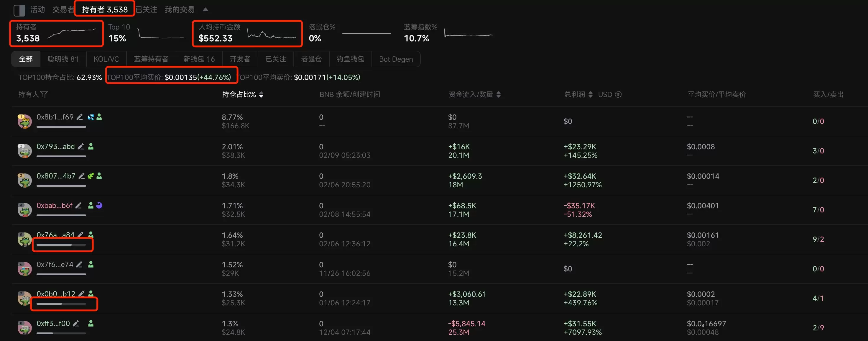
Task: Sort by 总利润 using the sort arrows
Action: point(590,94)
